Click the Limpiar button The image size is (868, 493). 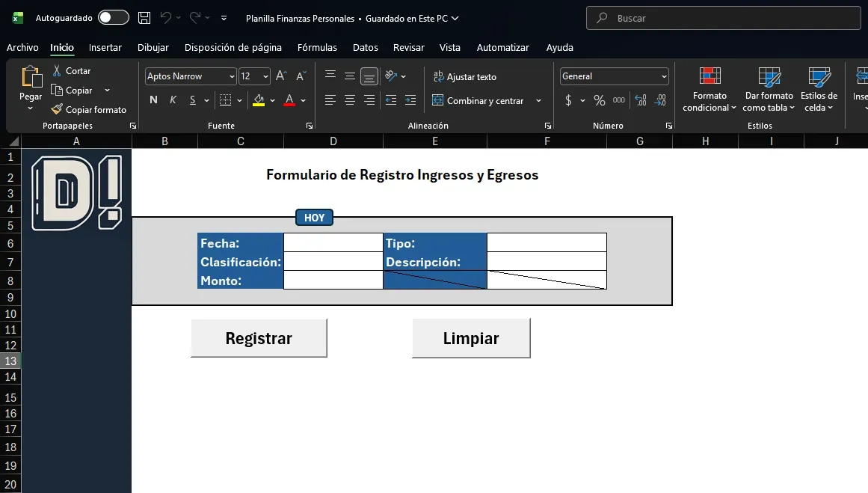pyautogui.click(x=471, y=338)
